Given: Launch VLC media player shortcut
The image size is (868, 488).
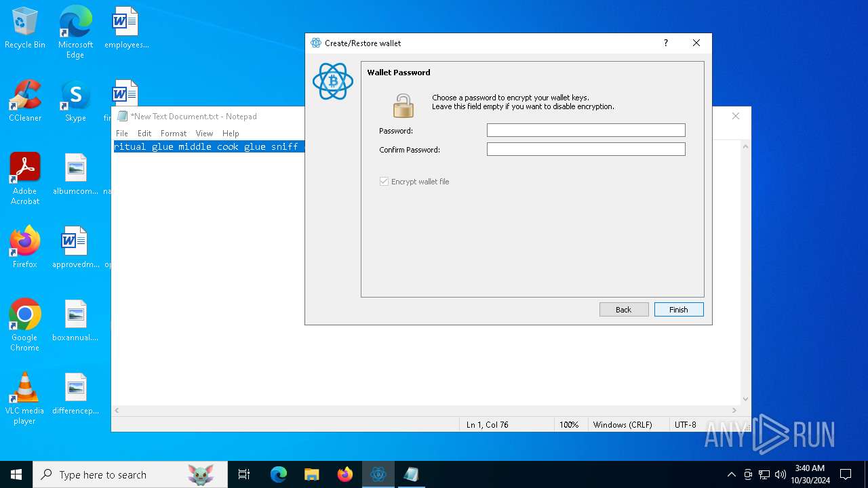Looking at the screenshot, I should pos(25,399).
